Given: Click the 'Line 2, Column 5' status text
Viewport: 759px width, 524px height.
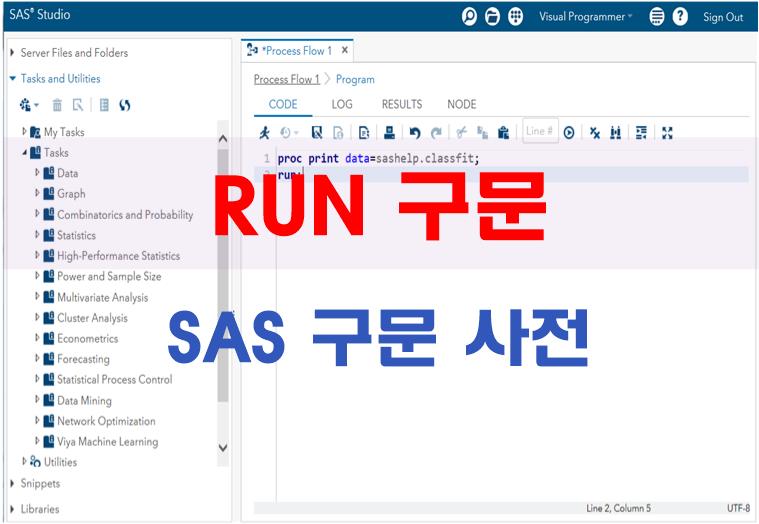Looking at the screenshot, I should coord(618,508).
